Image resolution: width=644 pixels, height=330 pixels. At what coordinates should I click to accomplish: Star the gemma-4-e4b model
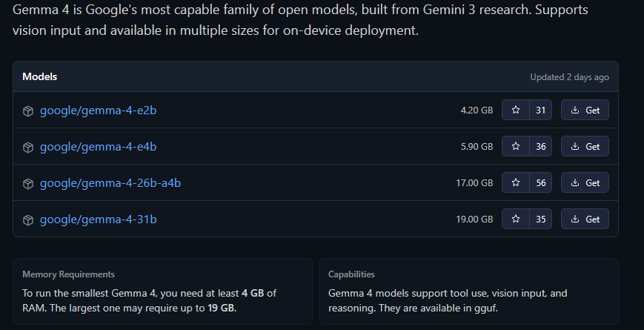pyautogui.click(x=516, y=147)
